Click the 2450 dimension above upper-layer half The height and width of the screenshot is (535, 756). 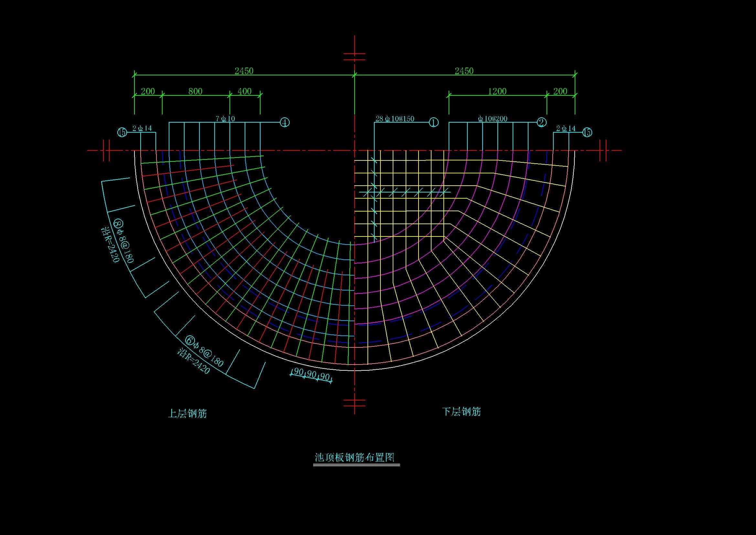(244, 71)
